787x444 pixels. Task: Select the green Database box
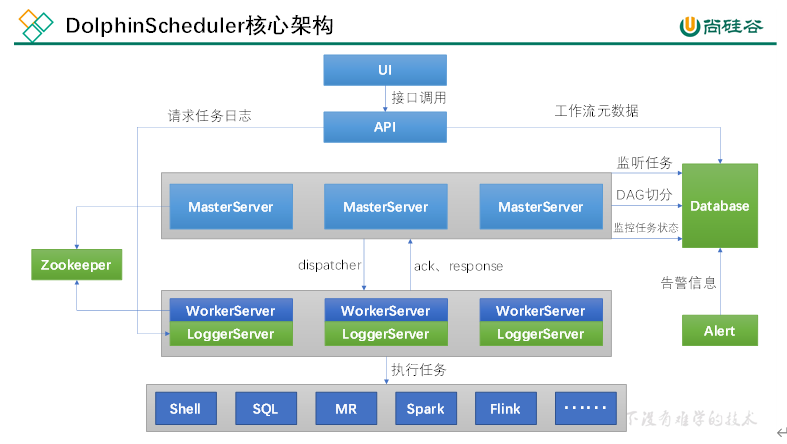point(719,206)
